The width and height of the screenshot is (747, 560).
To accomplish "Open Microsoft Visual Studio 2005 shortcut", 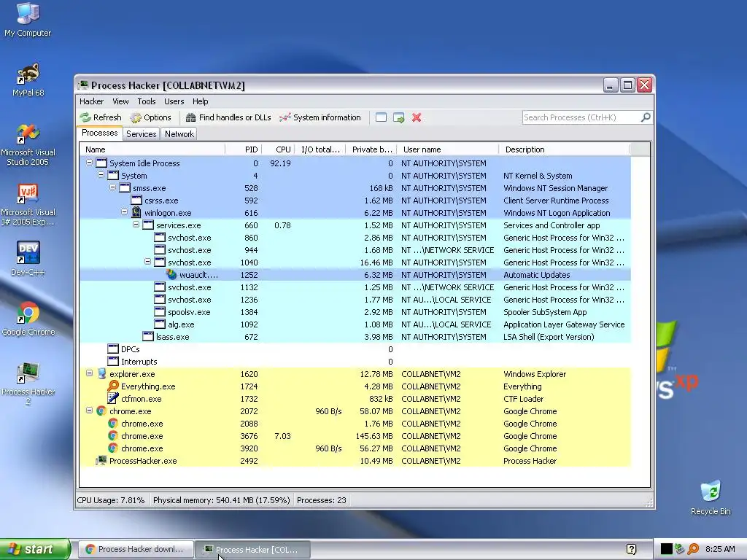I will point(28,145).
